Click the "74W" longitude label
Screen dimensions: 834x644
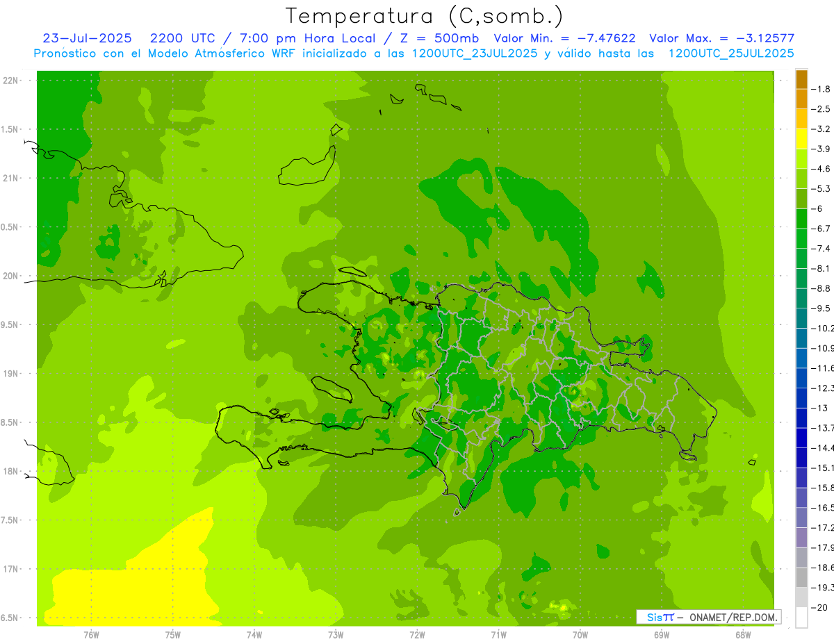click(254, 634)
